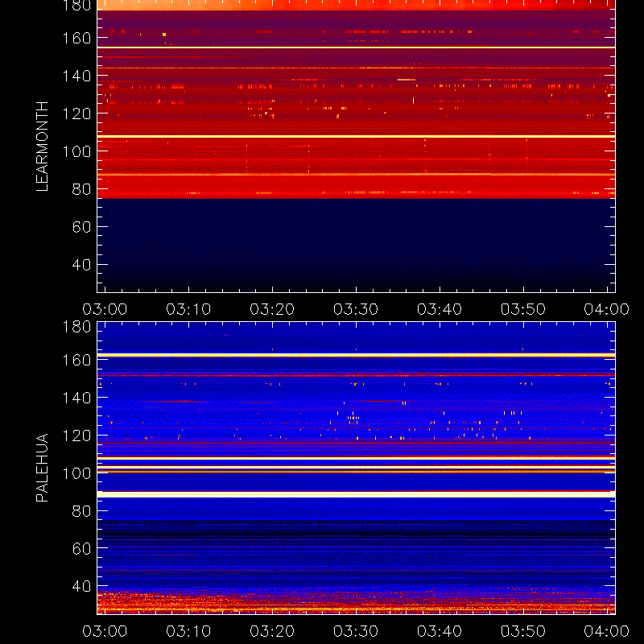
Task: Click the 03:40 time label under Palehua plot
Action: coord(440,631)
